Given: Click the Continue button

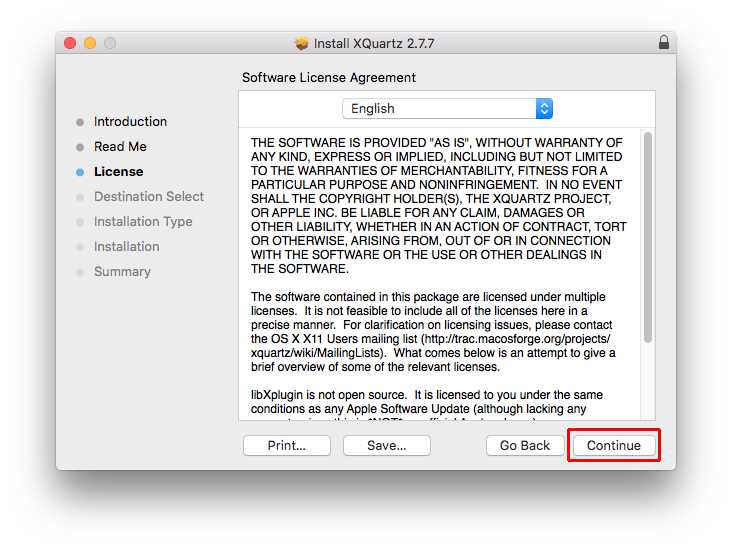Looking at the screenshot, I should (x=613, y=445).
